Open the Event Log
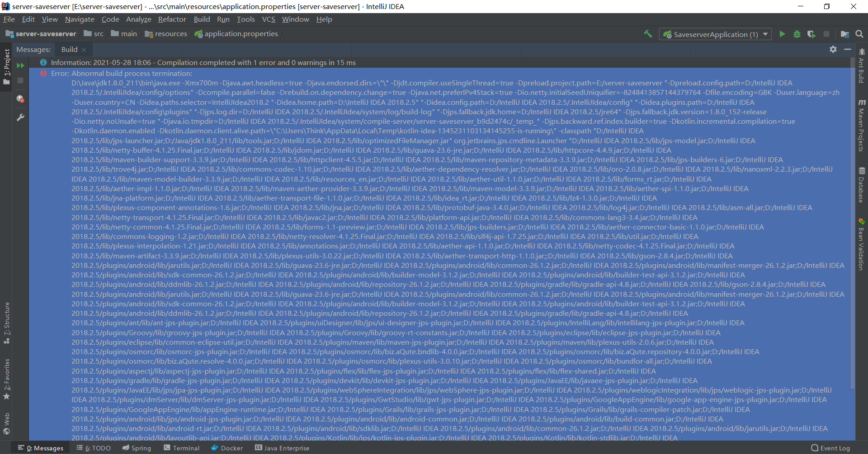The image size is (868, 454). (x=830, y=448)
